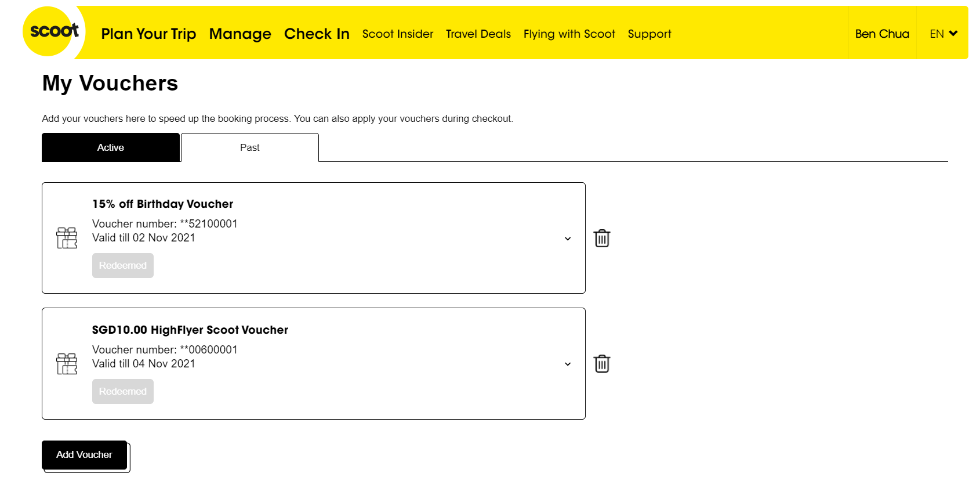Click the SGD10.00 HighFlyer Scoot Voucher title
The image size is (980, 480).
[x=190, y=330]
